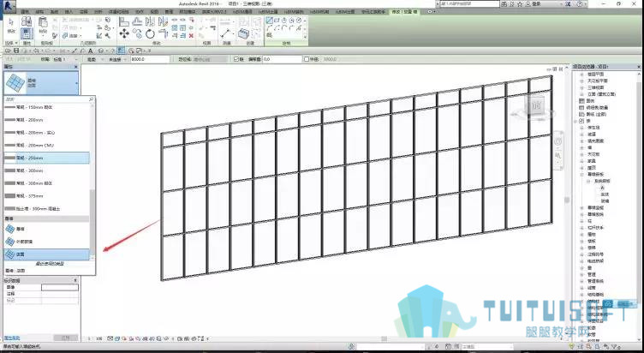Open the navigation wheel on navigation bar
The height and width of the screenshot is (353, 644).
(x=558, y=141)
